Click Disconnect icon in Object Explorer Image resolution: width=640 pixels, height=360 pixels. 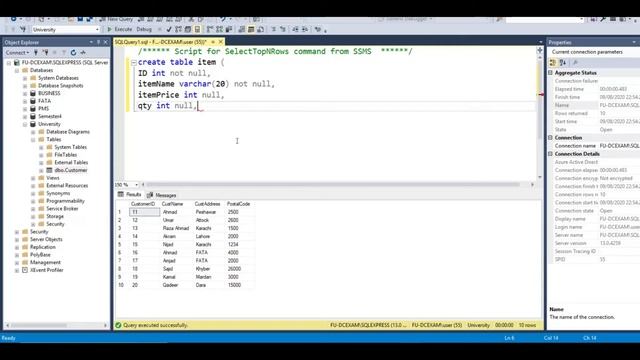tap(45, 53)
